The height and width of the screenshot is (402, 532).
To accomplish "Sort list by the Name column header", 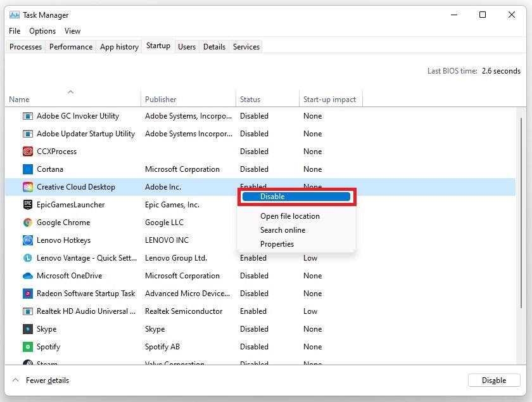I will tap(19, 100).
